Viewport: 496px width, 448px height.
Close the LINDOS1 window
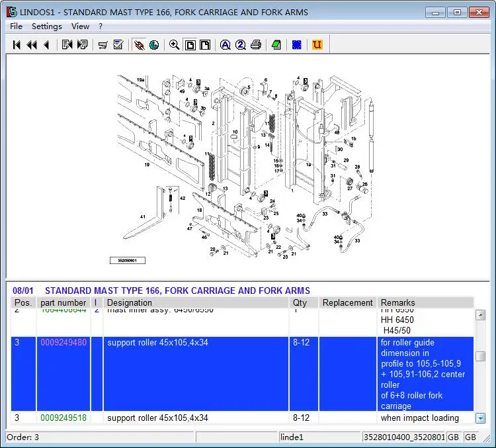click(x=479, y=13)
